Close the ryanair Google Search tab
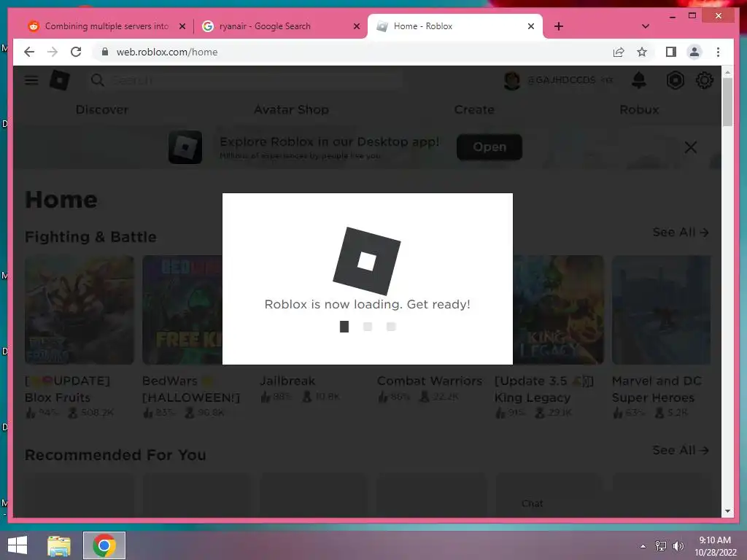The width and height of the screenshot is (747, 560). [356, 27]
